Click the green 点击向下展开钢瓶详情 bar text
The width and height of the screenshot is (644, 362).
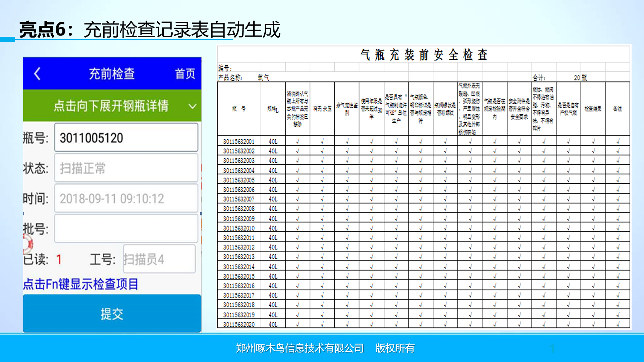point(111,106)
